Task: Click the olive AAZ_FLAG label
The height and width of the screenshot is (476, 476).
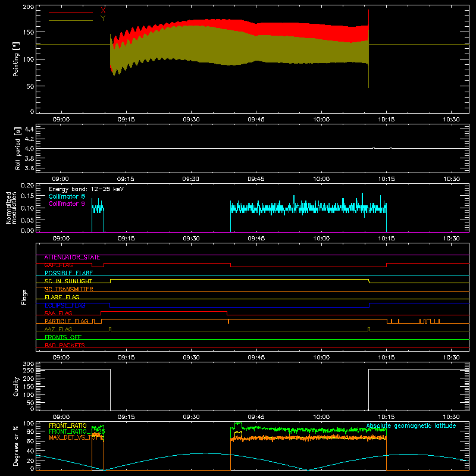Action: click(58, 330)
